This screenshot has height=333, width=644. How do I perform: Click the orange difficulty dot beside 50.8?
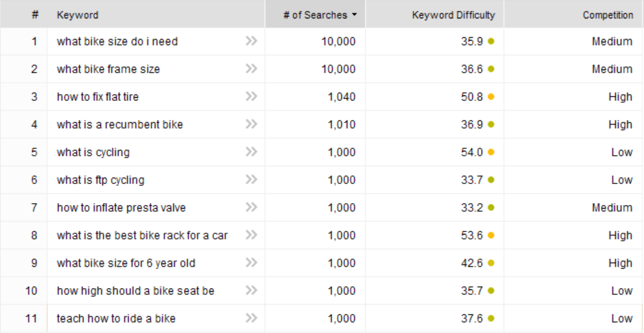pos(491,97)
